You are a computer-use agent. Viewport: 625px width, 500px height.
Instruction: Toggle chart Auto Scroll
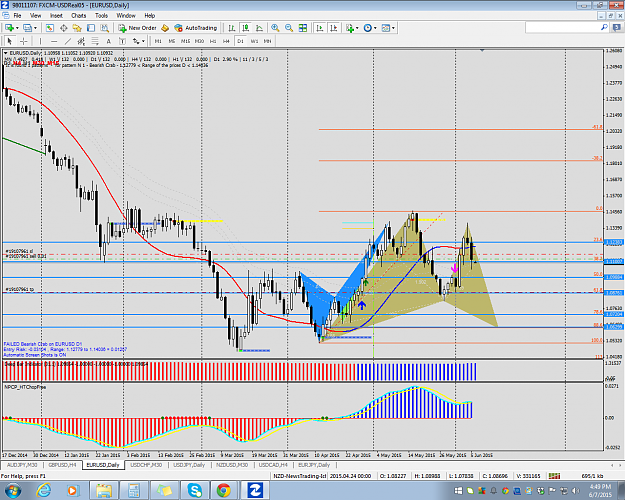[x=320, y=28]
